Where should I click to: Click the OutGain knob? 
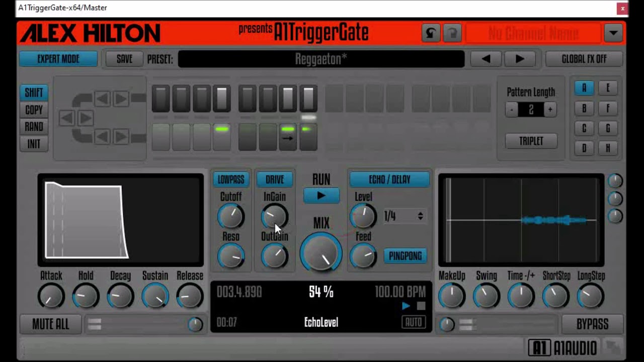[x=275, y=256]
